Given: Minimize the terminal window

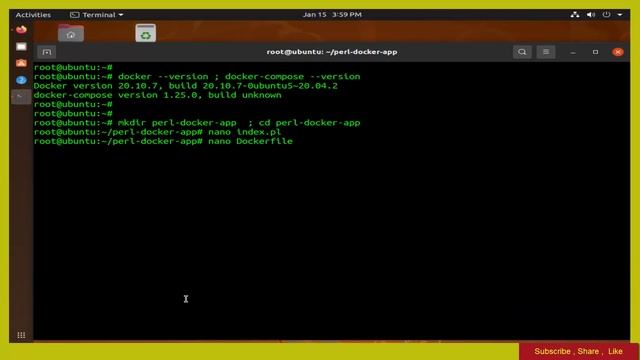Looking at the screenshot, I should (x=573, y=52).
